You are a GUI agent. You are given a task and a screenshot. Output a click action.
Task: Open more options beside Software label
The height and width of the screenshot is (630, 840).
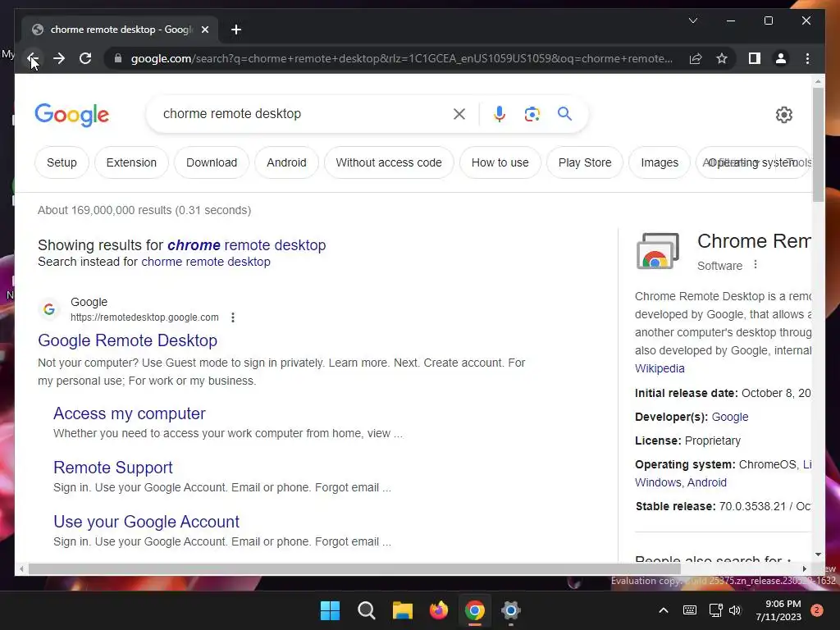(x=756, y=265)
